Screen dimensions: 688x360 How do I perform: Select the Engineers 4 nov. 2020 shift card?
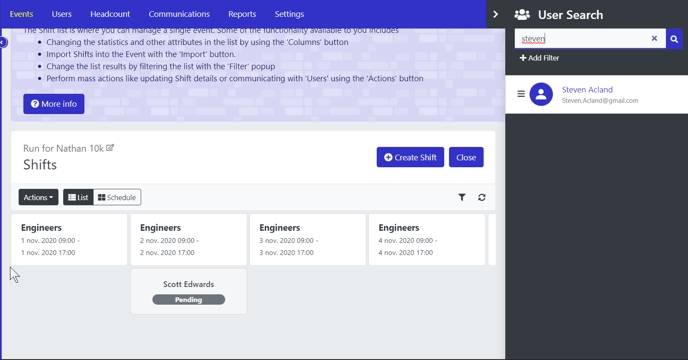(427, 240)
